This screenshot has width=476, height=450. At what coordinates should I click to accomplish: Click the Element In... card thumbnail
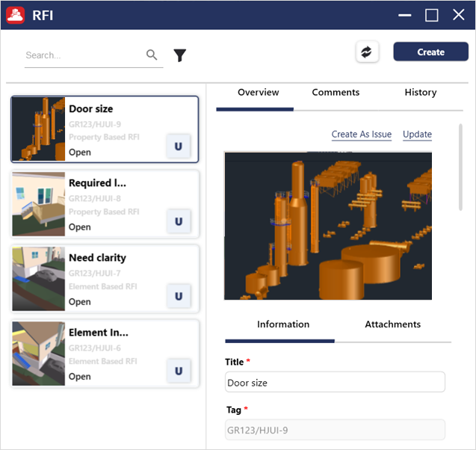[x=39, y=354]
